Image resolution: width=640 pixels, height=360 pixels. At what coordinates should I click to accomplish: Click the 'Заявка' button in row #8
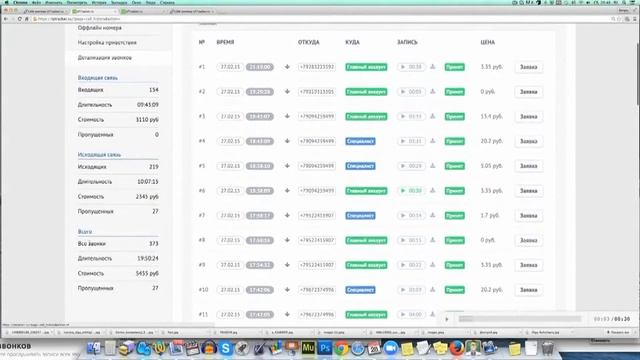click(529, 240)
